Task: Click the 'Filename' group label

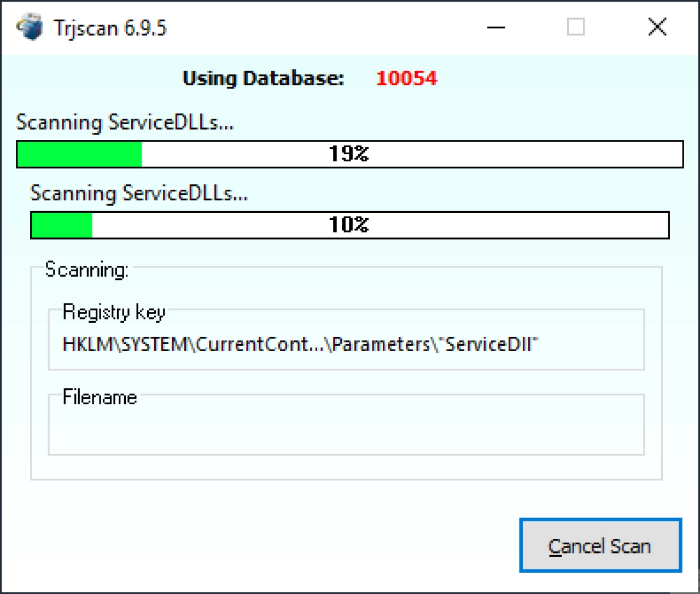Action: pos(100,397)
